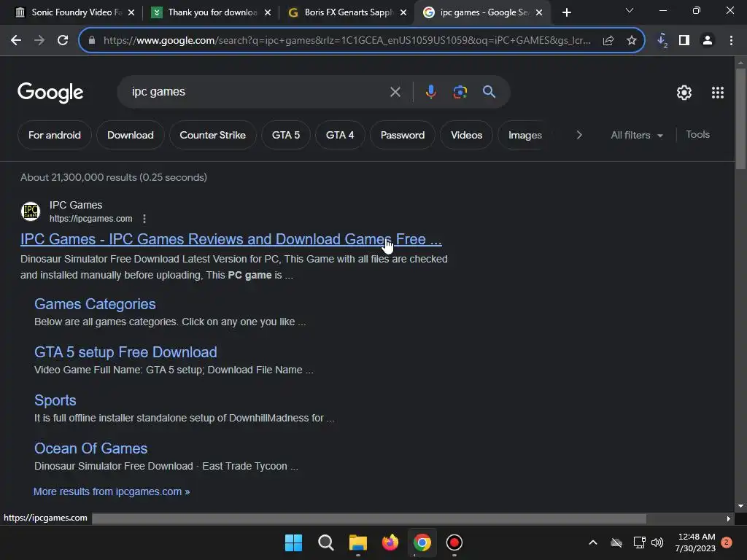Image resolution: width=747 pixels, height=560 pixels.
Task: Search by image with Google Lens icon
Action: pyautogui.click(x=460, y=92)
